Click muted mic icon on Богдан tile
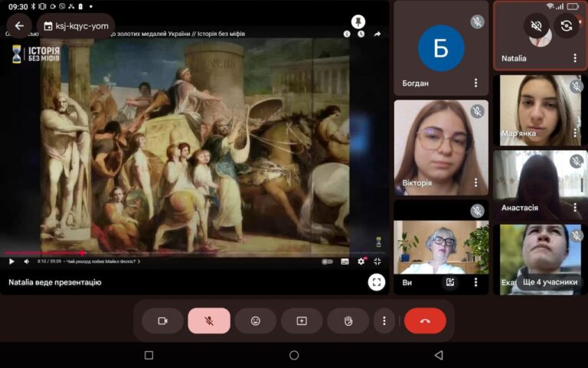The height and width of the screenshot is (368, 588). click(477, 21)
